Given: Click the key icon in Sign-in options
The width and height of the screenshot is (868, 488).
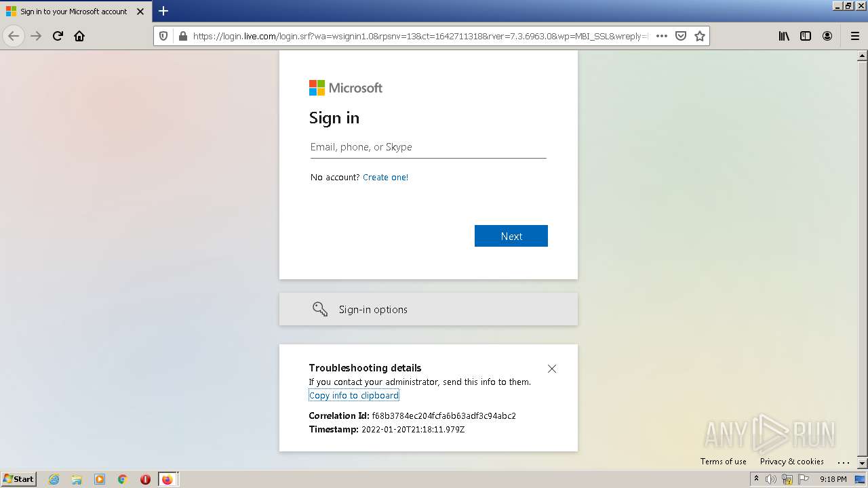Looking at the screenshot, I should pos(320,309).
